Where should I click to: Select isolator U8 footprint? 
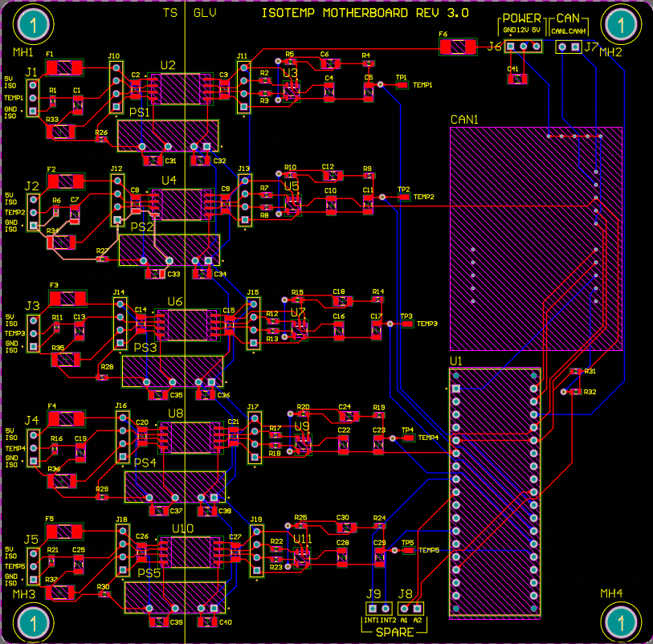(190, 438)
